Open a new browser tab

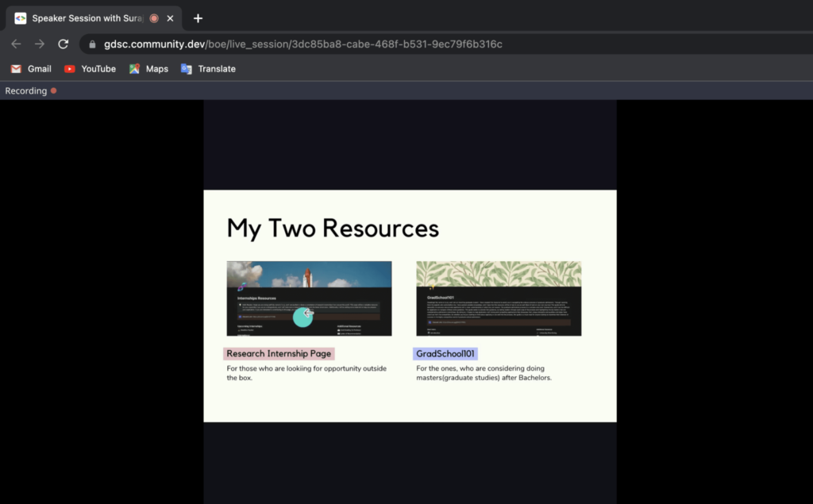pos(198,18)
